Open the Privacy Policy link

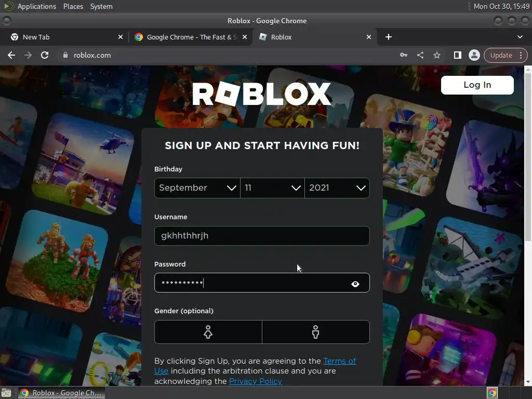256,381
